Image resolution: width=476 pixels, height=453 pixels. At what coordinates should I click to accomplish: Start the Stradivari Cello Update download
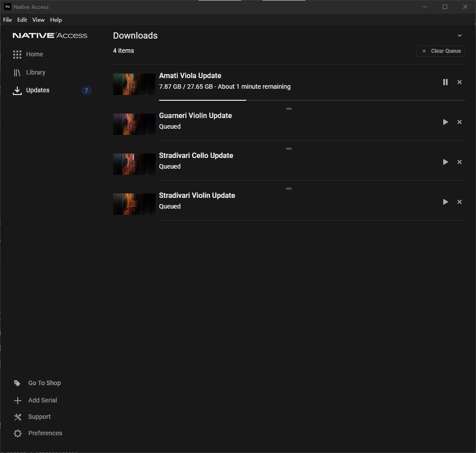click(445, 162)
